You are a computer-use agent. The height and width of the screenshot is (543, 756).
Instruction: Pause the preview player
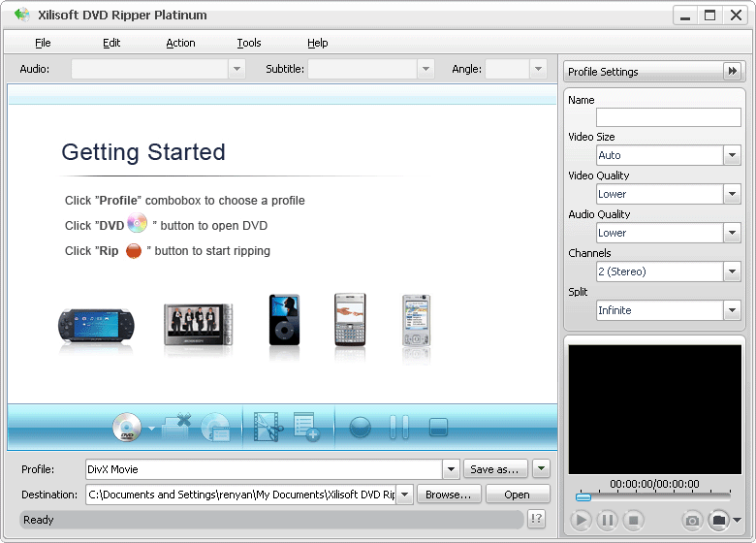click(x=608, y=520)
